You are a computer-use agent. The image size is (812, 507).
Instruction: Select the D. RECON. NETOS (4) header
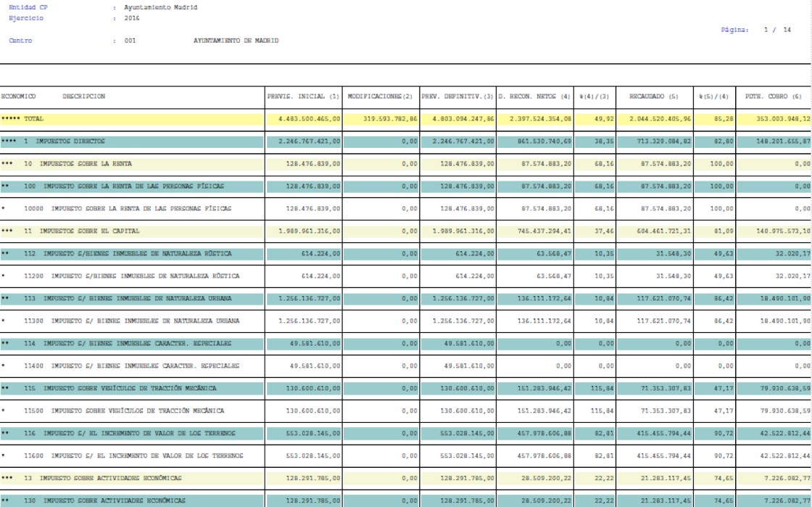tap(534, 95)
